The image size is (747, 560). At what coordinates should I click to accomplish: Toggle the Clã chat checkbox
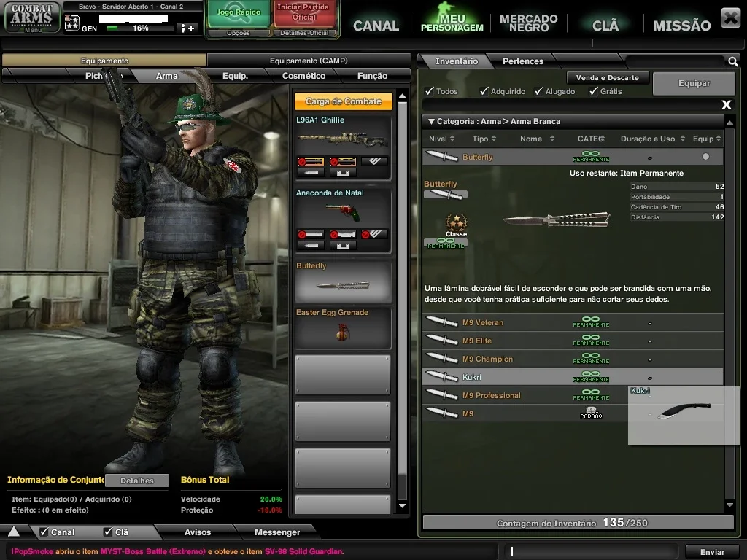(108, 532)
